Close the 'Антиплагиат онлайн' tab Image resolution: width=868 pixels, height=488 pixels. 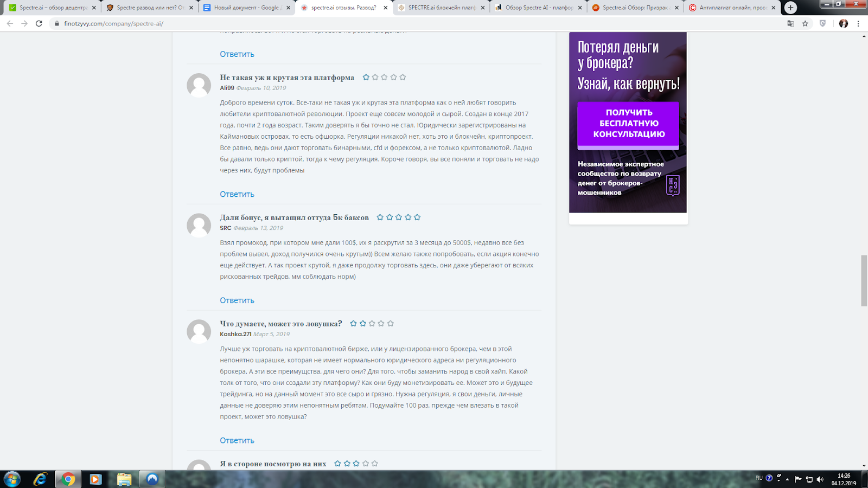774,8
